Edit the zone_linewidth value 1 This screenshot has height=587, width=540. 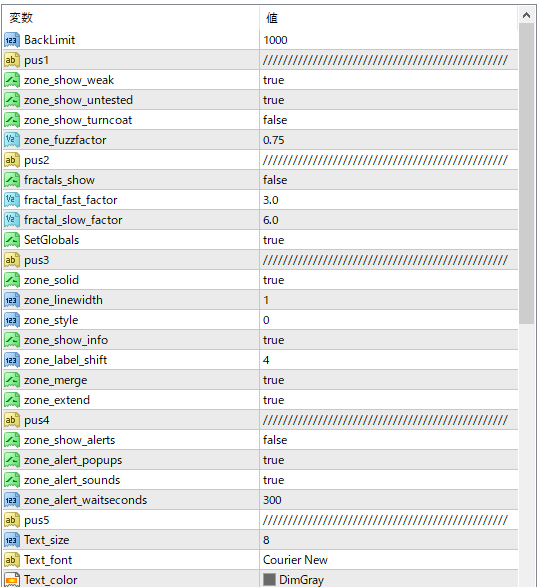[x=266, y=300]
